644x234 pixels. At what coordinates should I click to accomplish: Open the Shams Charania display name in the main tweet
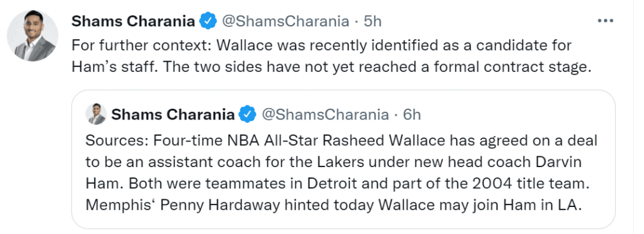pyautogui.click(x=133, y=21)
